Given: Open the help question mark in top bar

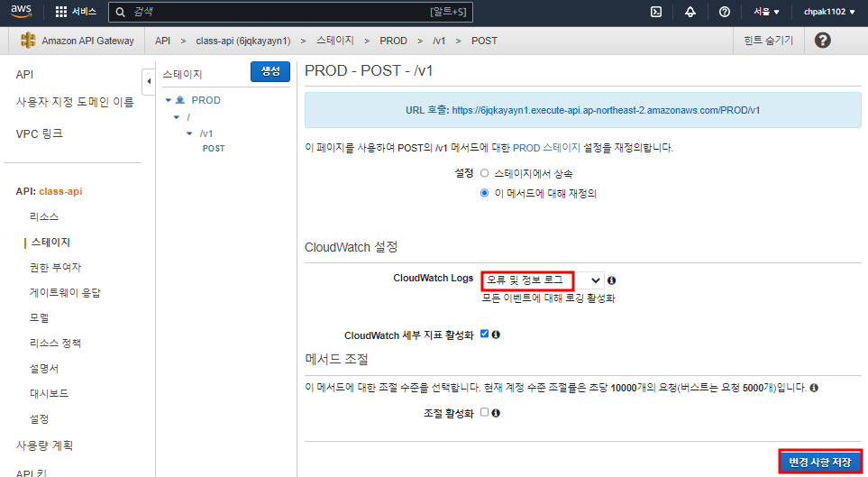Looking at the screenshot, I should click(724, 12).
